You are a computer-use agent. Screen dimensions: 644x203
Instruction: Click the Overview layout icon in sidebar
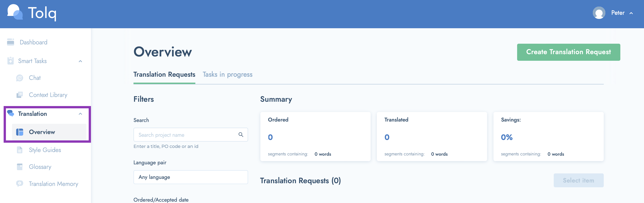point(20,132)
